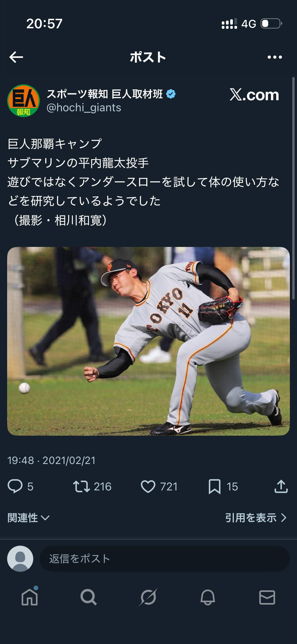
Task: Open the @hochi_giants handle link
Action: click(x=84, y=108)
